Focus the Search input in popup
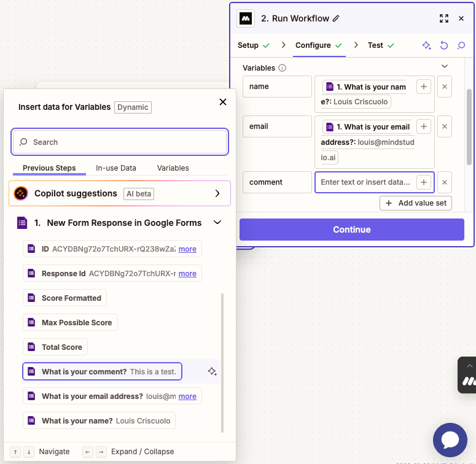 [x=120, y=142]
